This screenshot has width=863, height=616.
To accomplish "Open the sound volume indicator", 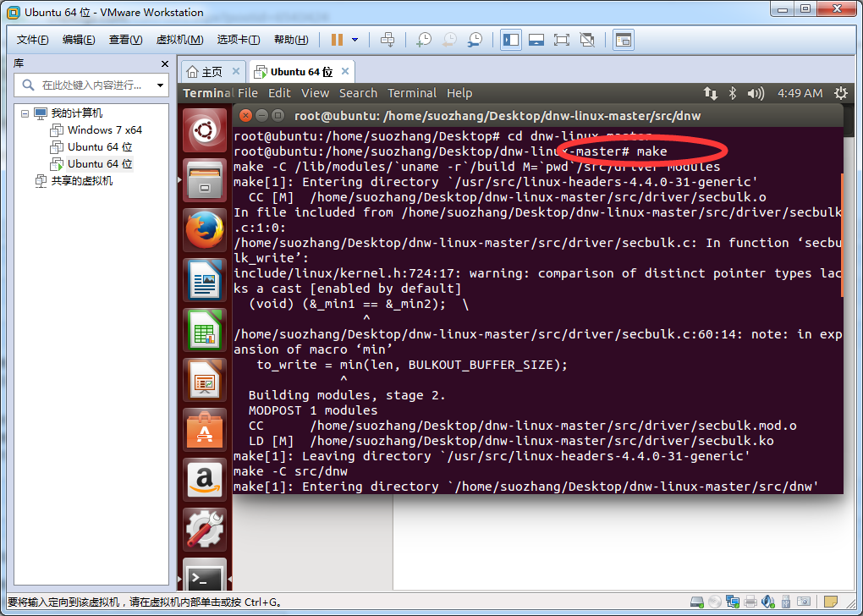I will (756, 93).
